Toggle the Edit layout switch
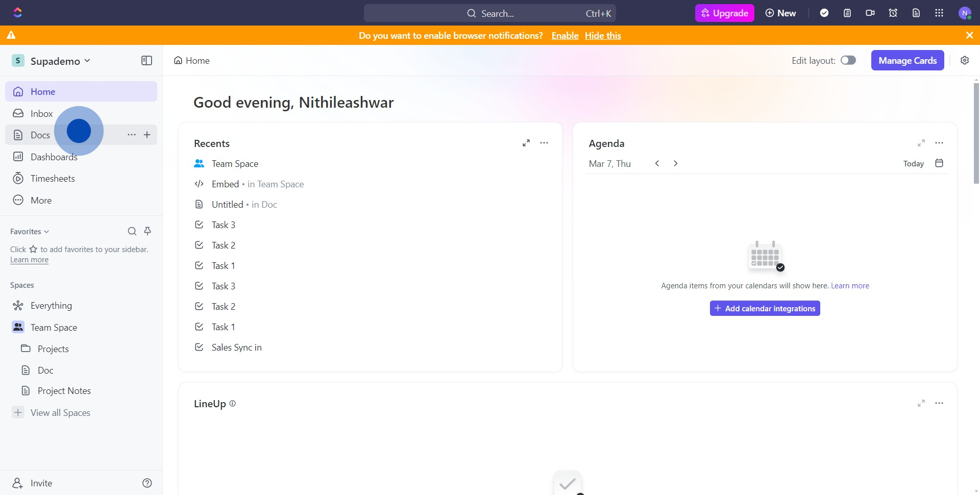980x495 pixels. [848, 60]
